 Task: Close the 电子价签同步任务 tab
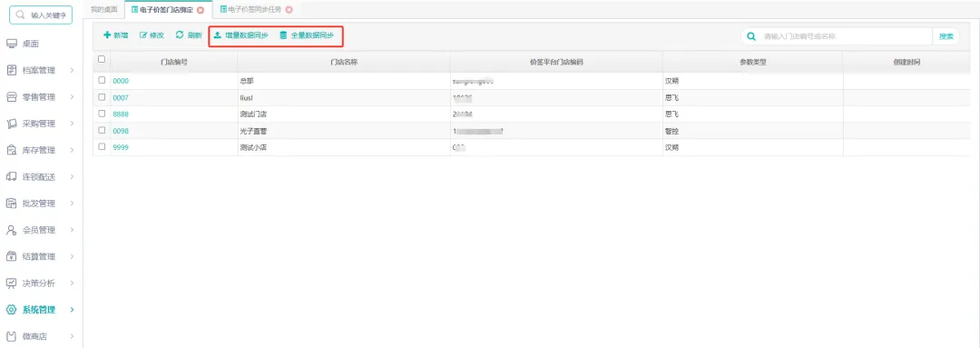coord(289,10)
